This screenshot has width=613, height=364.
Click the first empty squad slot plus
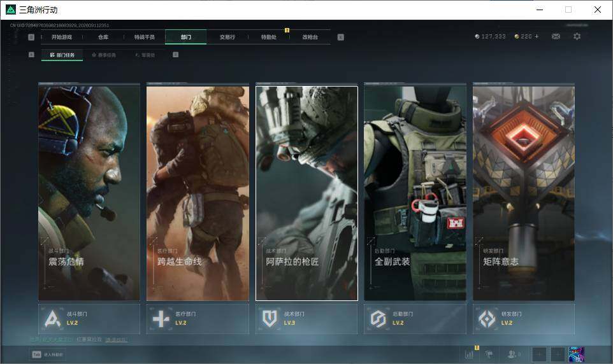point(539,354)
